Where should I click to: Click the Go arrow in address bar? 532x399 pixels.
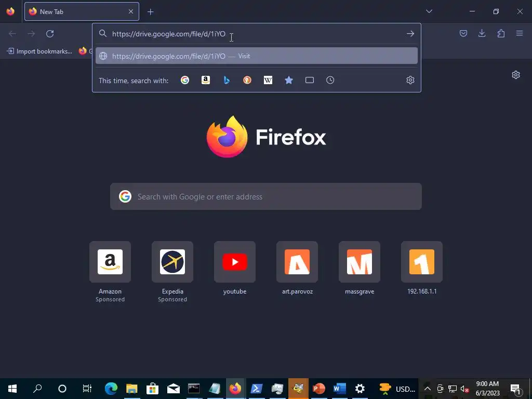[x=410, y=34]
